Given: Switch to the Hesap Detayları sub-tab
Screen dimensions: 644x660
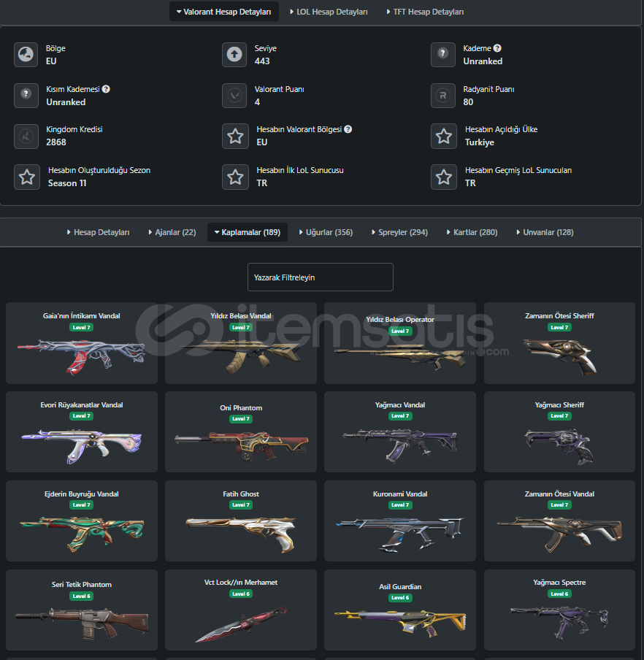Looking at the screenshot, I should click(x=98, y=232).
